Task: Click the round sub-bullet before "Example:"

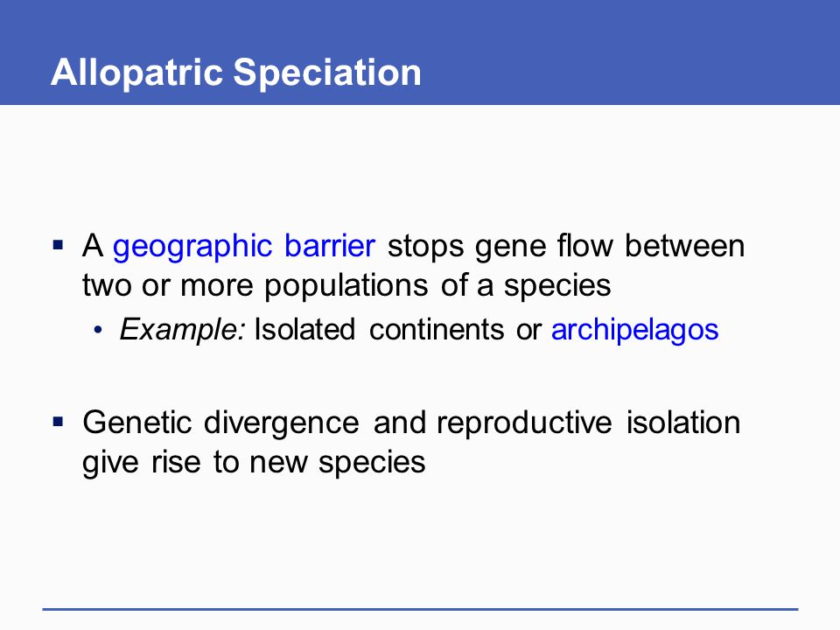Action: pyautogui.click(x=97, y=330)
